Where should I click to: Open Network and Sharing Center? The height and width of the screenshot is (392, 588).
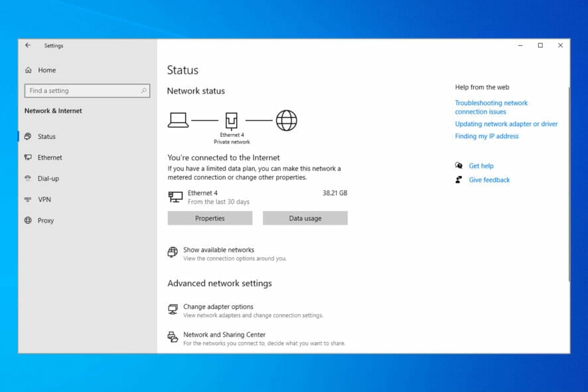256,338
